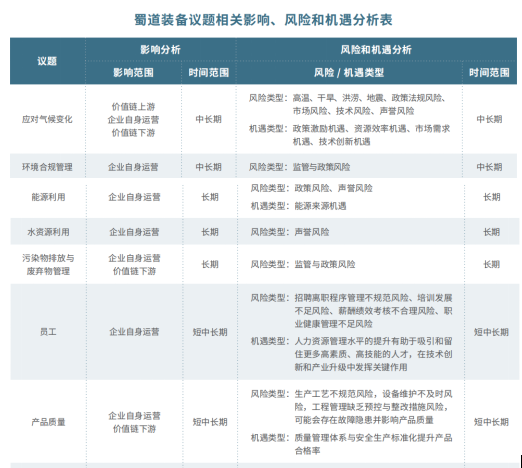Click "企业自身运营" in the 产品质量 row
The width and height of the screenshot is (522, 468).
134,416
